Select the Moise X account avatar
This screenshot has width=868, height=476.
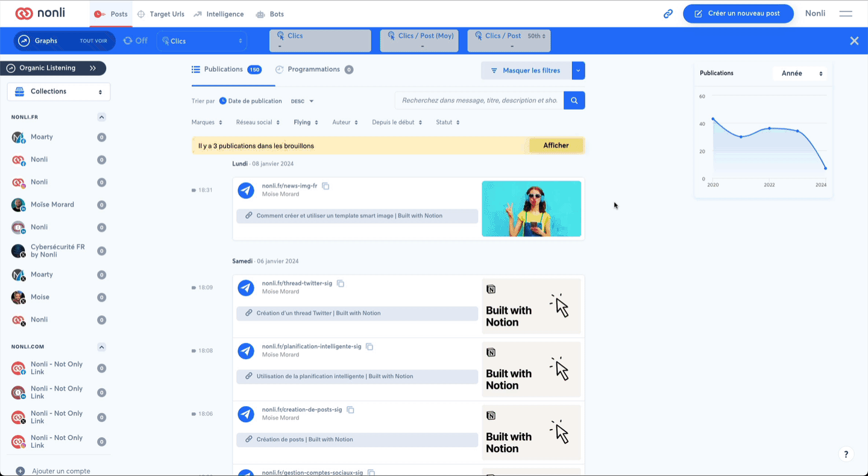tap(19, 298)
